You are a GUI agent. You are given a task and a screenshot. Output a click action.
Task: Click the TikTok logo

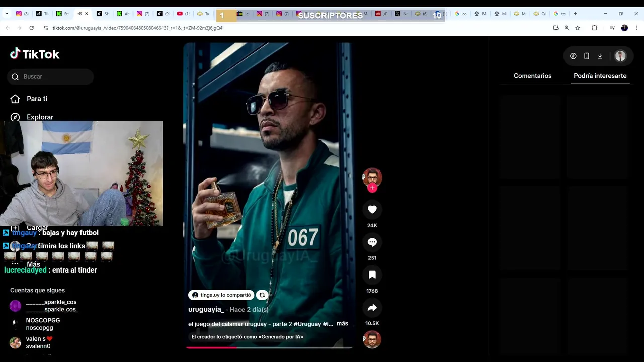pyautogui.click(x=35, y=54)
